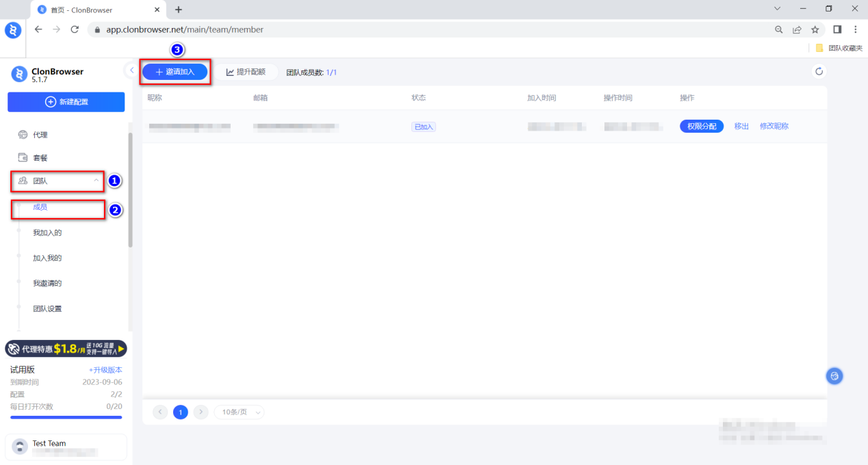Click the proxy promotion $1.8 banner
The image size is (868, 465).
click(x=66, y=349)
